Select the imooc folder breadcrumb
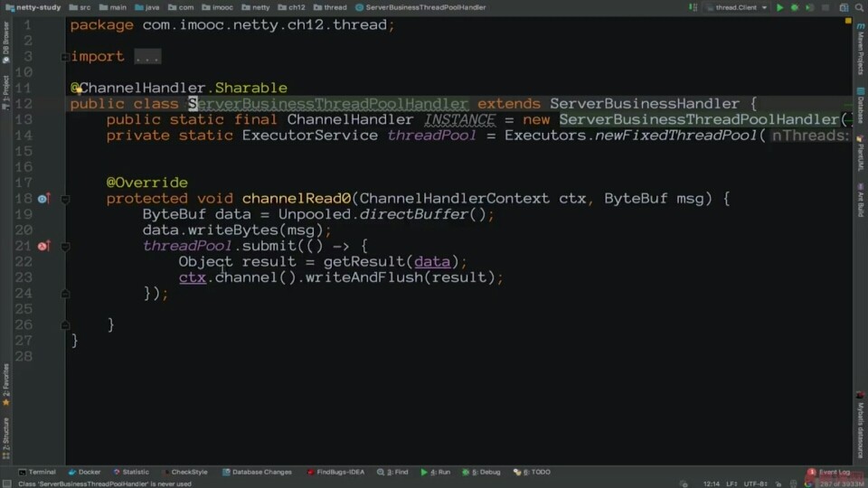 pos(218,8)
